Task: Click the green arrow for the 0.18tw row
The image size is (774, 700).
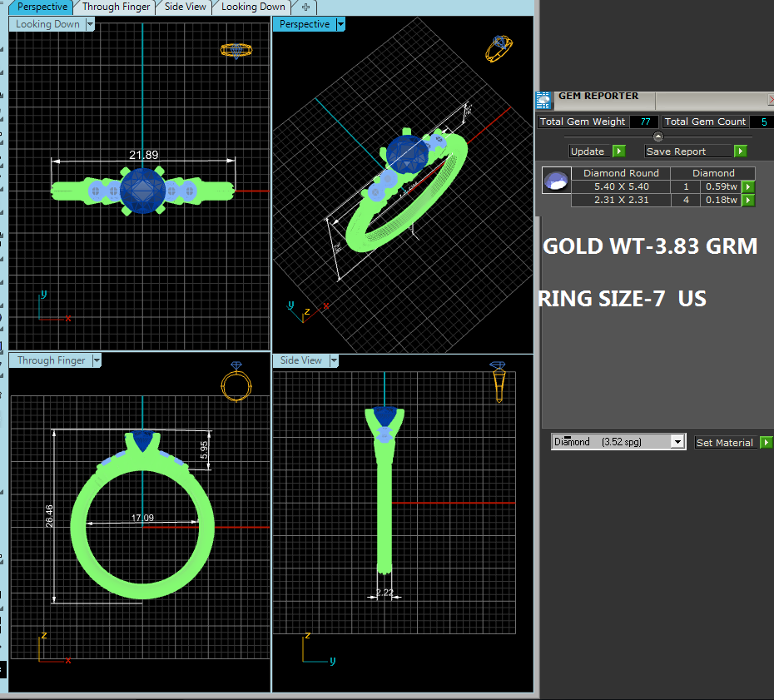Action: [x=748, y=201]
